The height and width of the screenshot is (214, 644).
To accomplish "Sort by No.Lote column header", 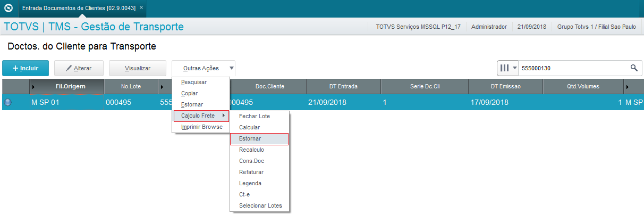I will (x=131, y=86).
